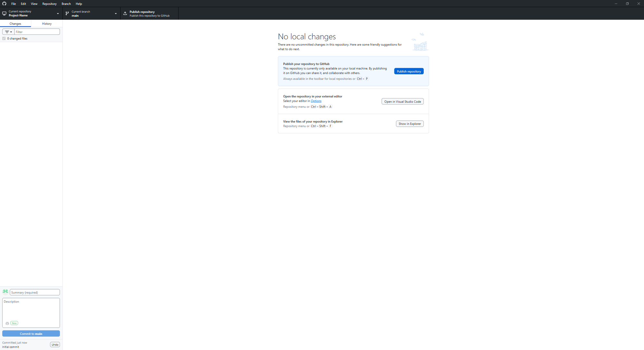
Task: Click 'Publish your repository to GitHub' heading
Action: pos(306,64)
